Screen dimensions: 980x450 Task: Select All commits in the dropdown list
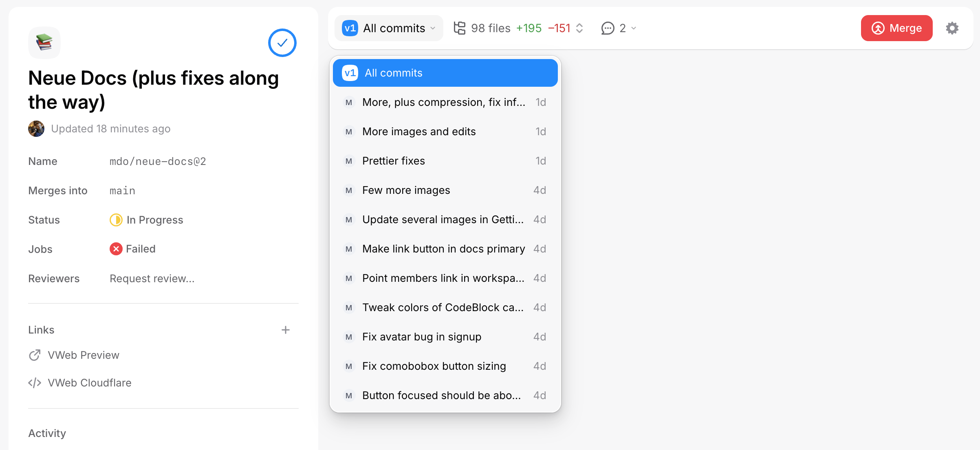pyautogui.click(x=445, y=73)
